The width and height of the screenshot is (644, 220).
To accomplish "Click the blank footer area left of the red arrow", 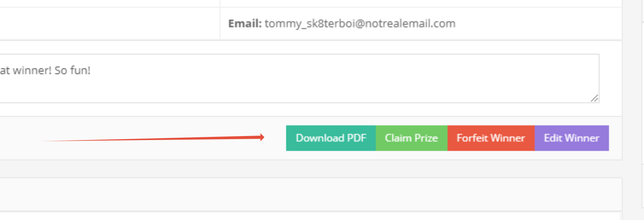I will (x=20, y=138).
